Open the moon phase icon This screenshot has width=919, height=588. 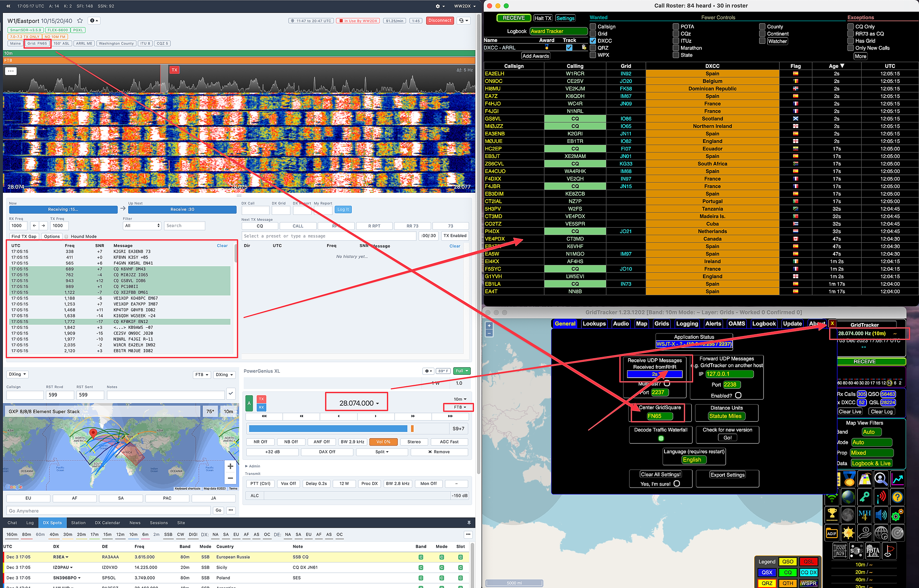848,515
